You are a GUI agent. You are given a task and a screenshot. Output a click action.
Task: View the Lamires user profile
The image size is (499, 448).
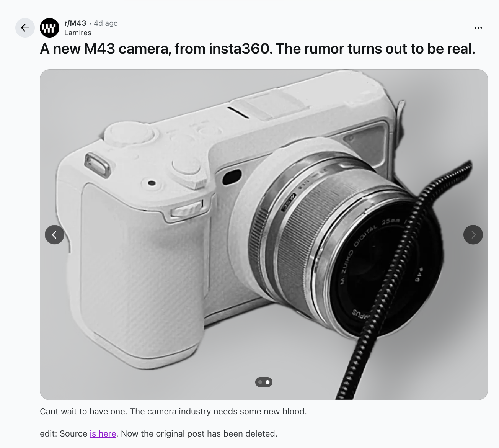78,33
